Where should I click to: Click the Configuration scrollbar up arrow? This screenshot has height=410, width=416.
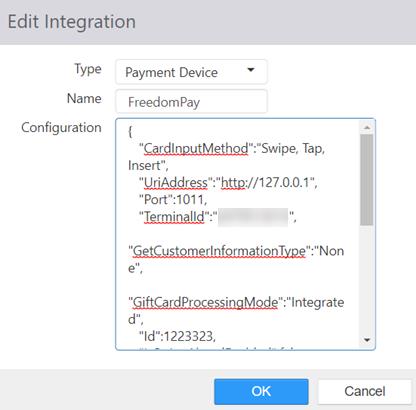click(x=367, y=127)
